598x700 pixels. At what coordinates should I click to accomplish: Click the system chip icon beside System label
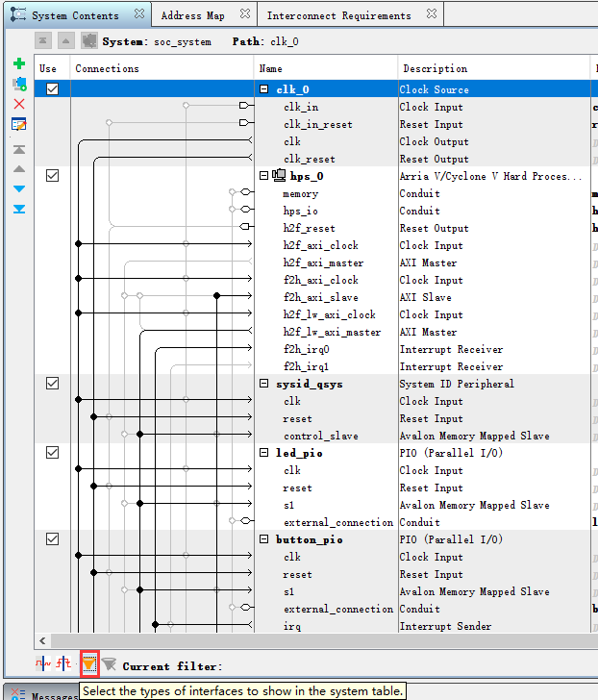click(89, 41)
